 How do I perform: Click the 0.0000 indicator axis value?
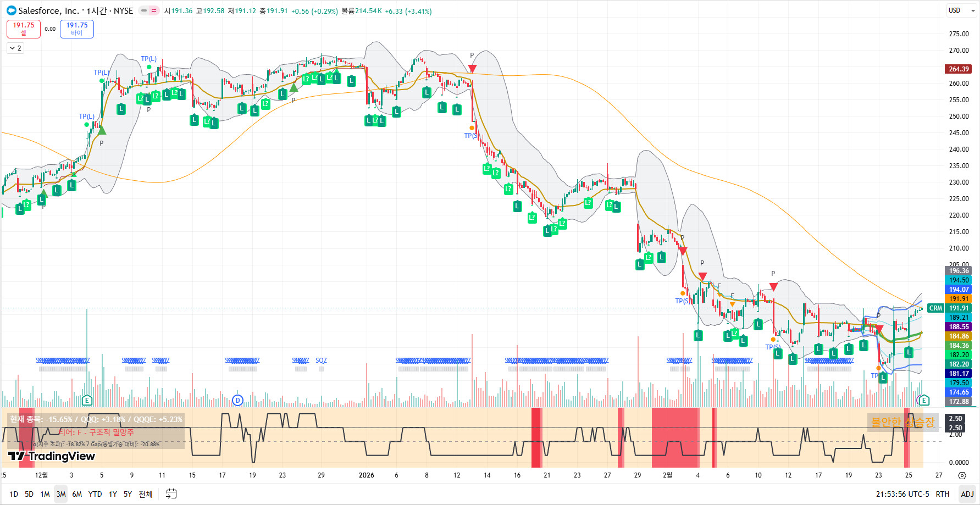[x=959, y=463]
